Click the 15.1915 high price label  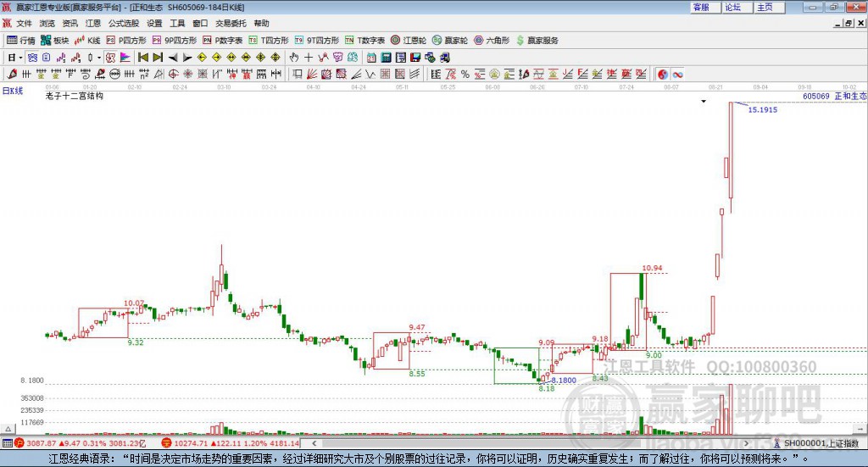[763, 109]
